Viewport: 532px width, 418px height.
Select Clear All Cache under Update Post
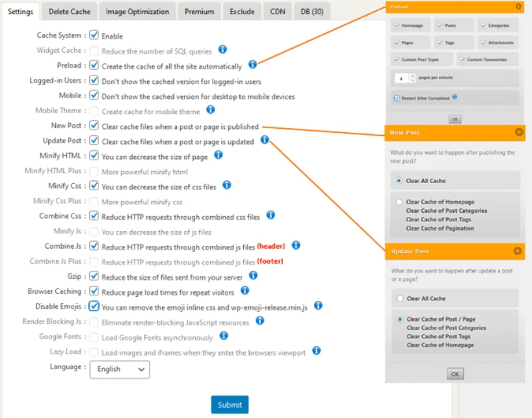[399, 298]
